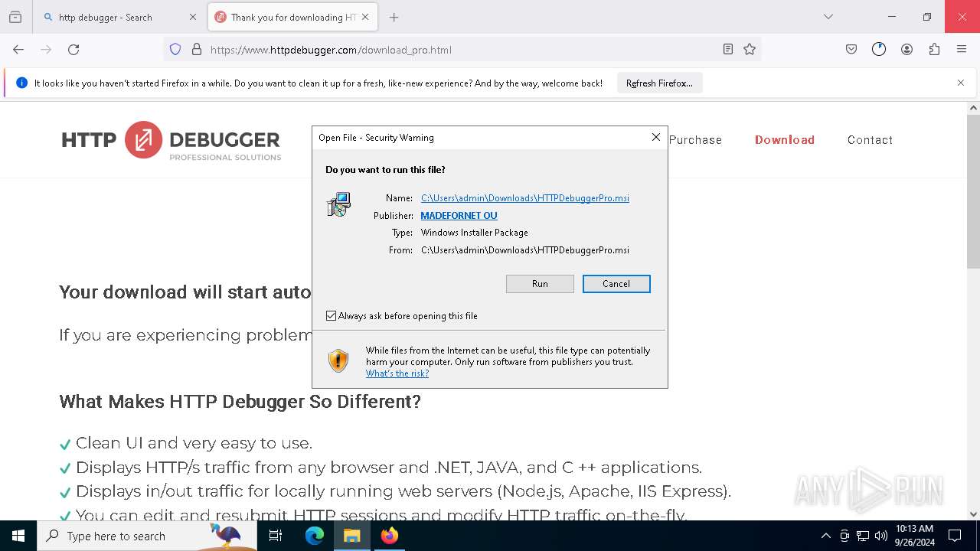
Task: Open Save to Pocket icon
Action: 851,50
